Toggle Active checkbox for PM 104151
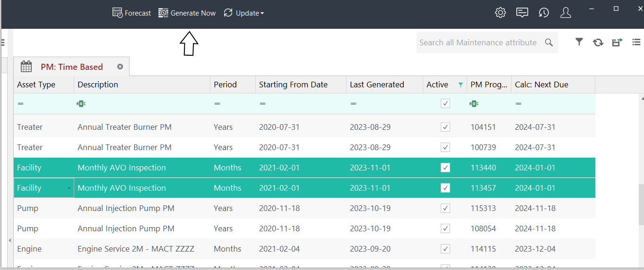 (445, 127)
